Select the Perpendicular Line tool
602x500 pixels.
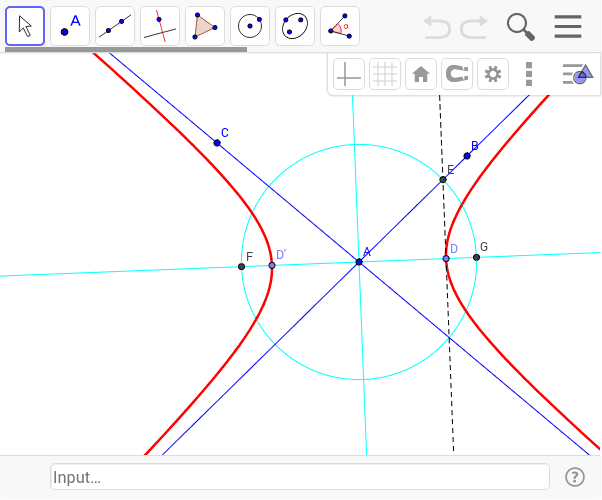click(x=160, y=26)
